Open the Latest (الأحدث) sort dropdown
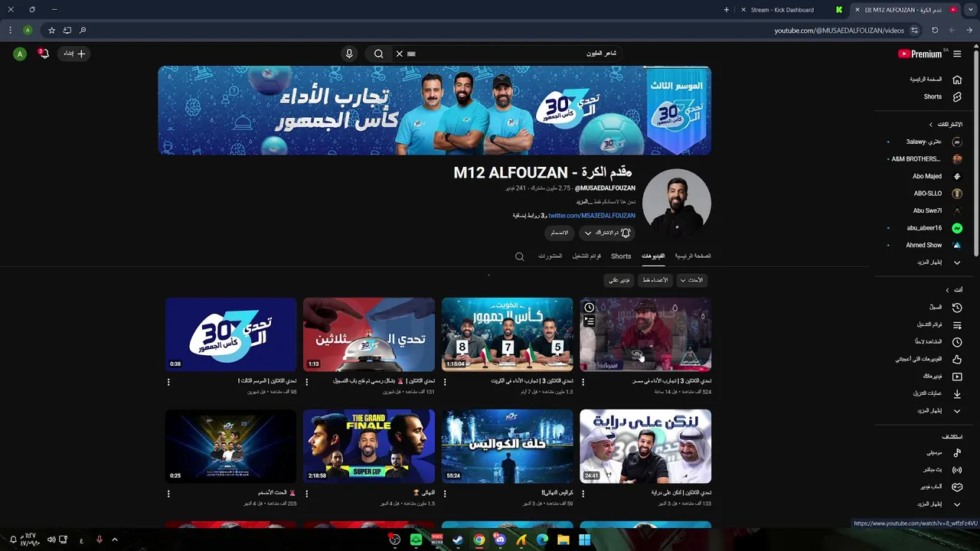Screen dimensions: 980x551 tap(691, 280)
